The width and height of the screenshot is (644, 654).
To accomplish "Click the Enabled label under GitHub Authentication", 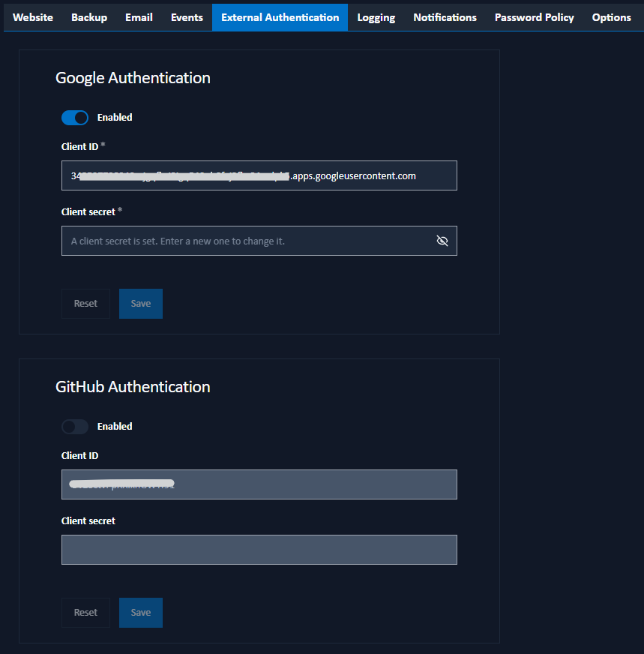I will 115,427.
